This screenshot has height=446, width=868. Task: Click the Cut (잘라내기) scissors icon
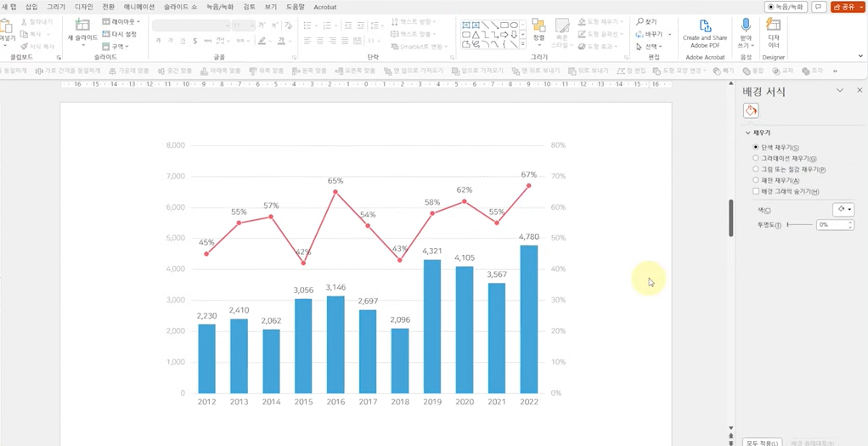[24, 21]
